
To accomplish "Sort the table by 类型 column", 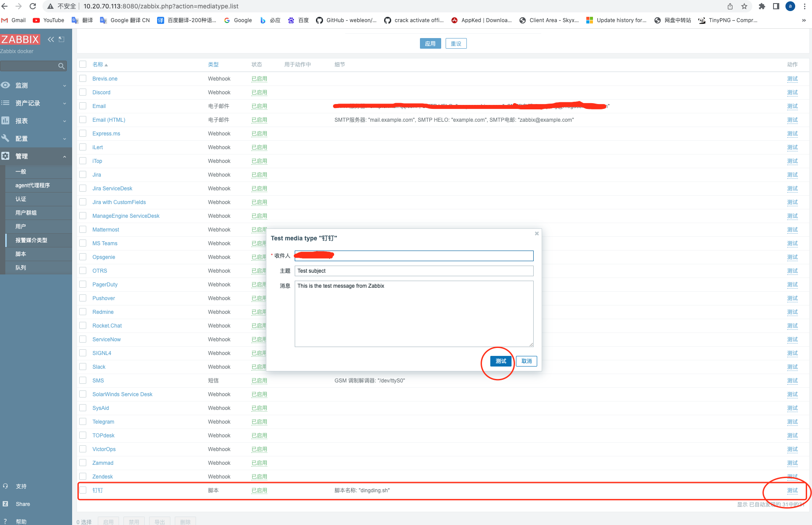I will pyautogui.click(x=213, y=65).
